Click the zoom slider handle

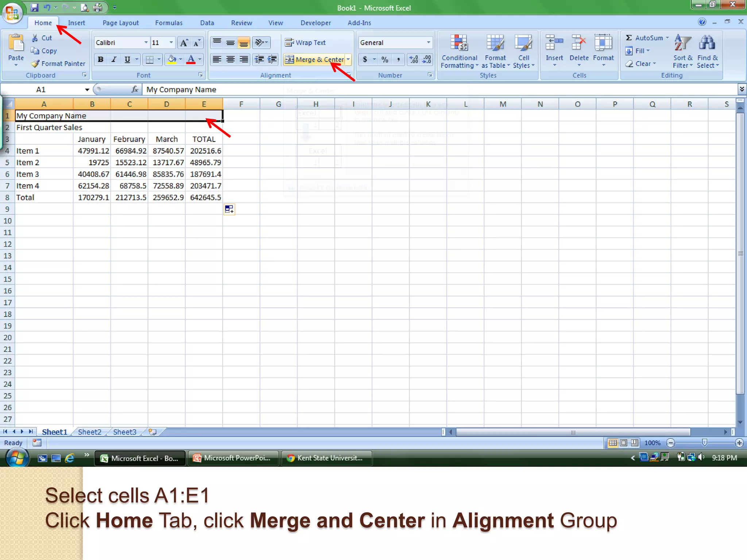point(705,443)
